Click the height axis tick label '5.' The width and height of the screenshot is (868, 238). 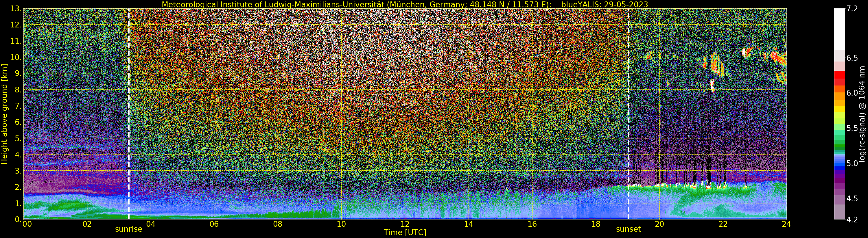click(x=18, y=138)
